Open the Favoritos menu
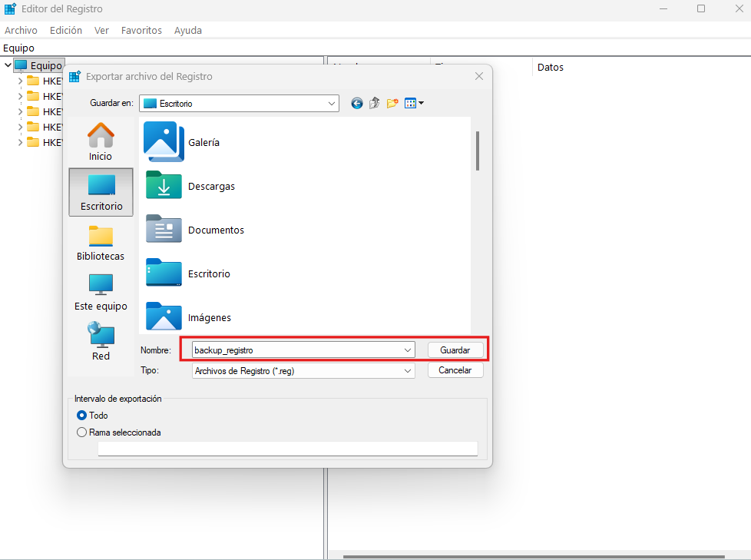Screen dimensions: 751x560 (141, 30)
